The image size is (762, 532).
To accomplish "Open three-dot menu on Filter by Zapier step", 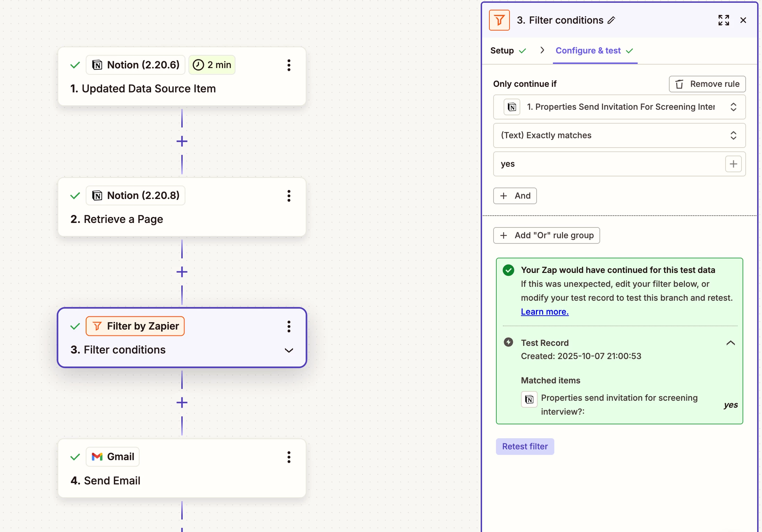I will coord(289,326).
